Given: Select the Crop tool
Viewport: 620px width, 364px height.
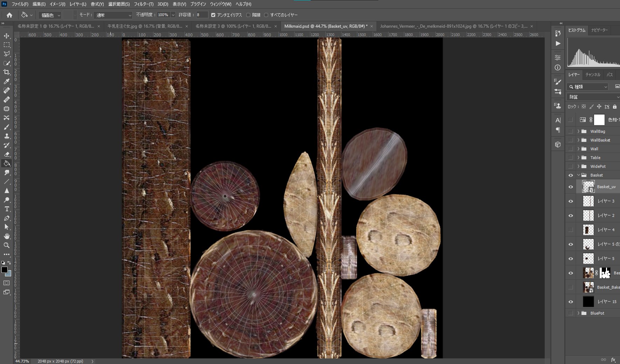Looking at the screenshot, I should tap(7, 72).
